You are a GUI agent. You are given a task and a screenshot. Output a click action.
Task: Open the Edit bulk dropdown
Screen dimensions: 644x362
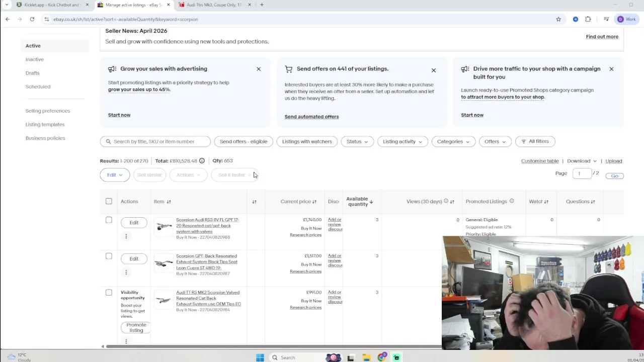(115, 175)
